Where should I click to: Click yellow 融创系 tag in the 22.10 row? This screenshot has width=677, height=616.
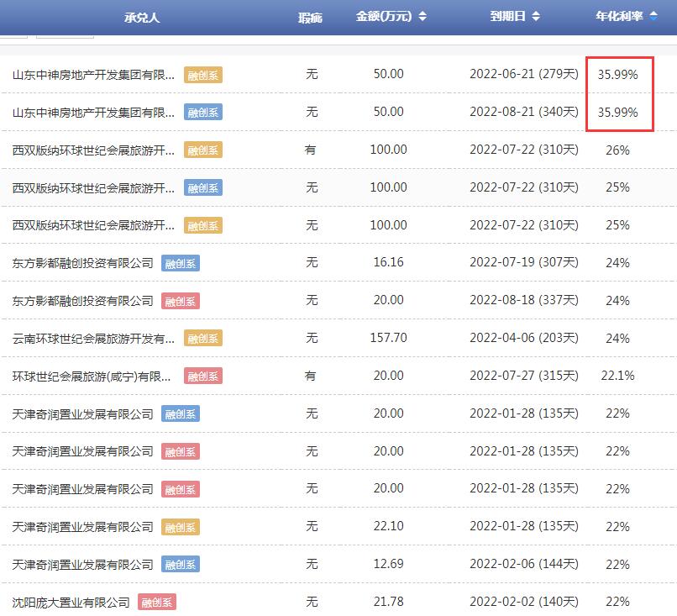[x=181, y=527]
